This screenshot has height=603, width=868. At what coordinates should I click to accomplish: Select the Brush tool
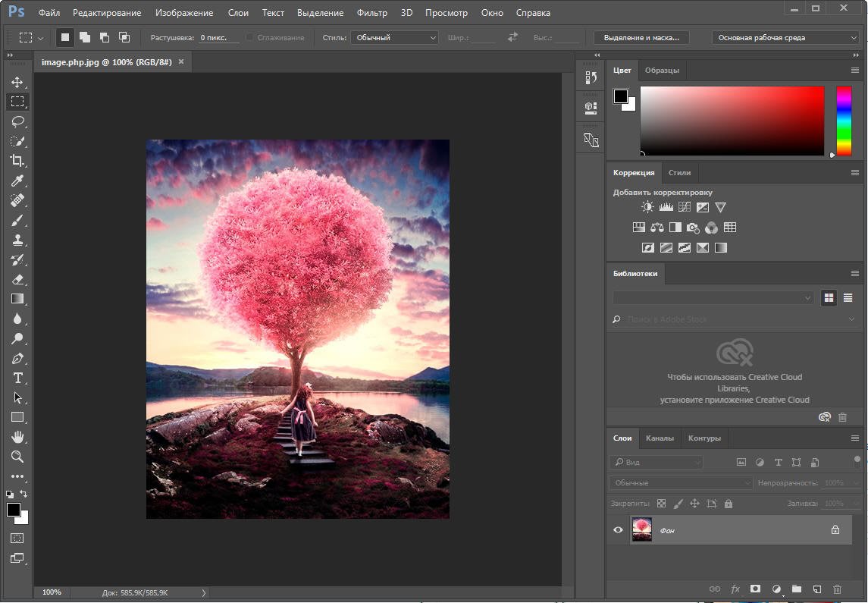point(17,220)
